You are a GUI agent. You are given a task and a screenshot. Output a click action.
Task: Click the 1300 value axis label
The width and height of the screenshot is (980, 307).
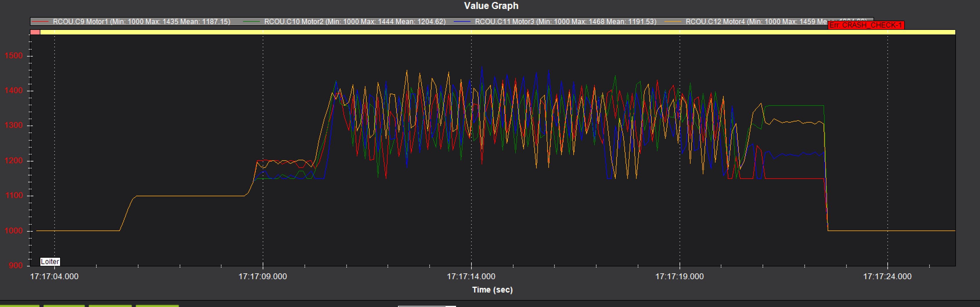(14, 126)
